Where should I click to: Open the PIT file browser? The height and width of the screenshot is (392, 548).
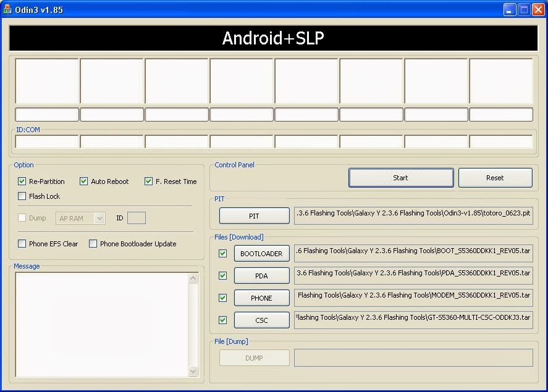(x=254, y=216)
